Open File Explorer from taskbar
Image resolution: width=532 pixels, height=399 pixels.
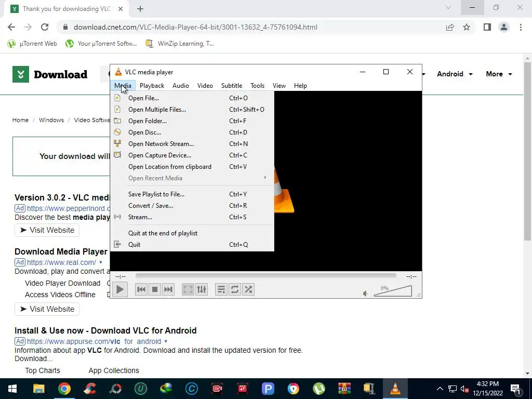38,389
